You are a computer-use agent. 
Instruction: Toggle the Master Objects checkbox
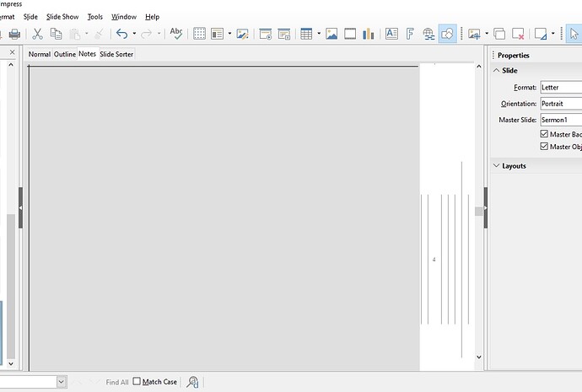(544, 147)
